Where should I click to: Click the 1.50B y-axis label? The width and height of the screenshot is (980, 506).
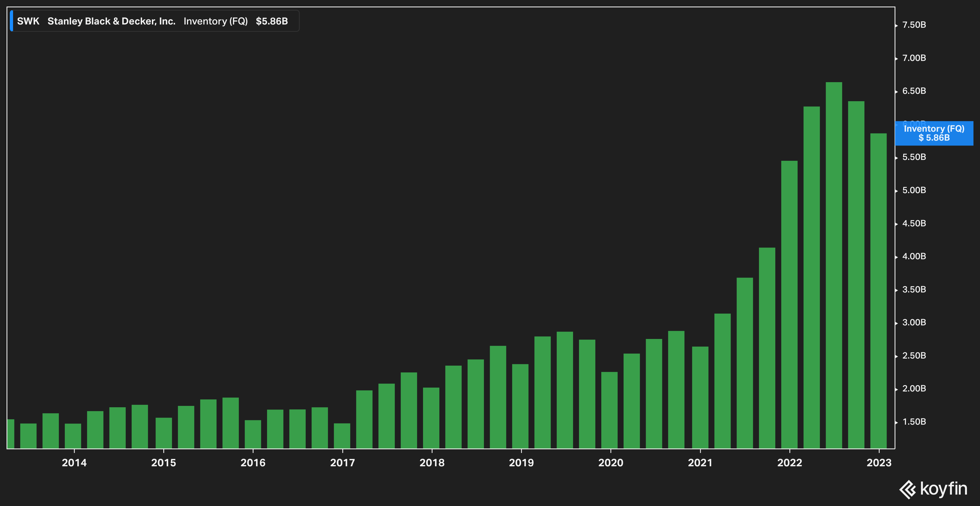(x=914, y=422)
